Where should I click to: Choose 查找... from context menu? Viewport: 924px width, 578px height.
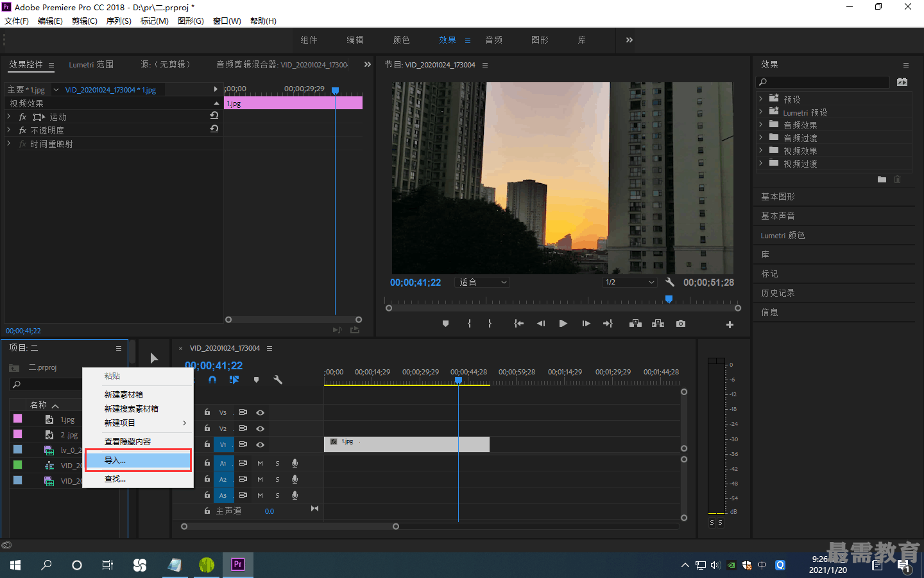click(115, 479)
